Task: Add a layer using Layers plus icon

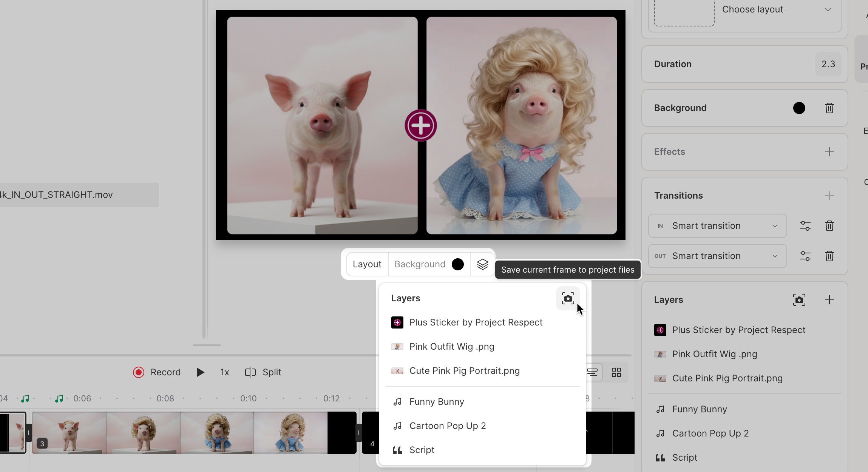Action: 829,300
